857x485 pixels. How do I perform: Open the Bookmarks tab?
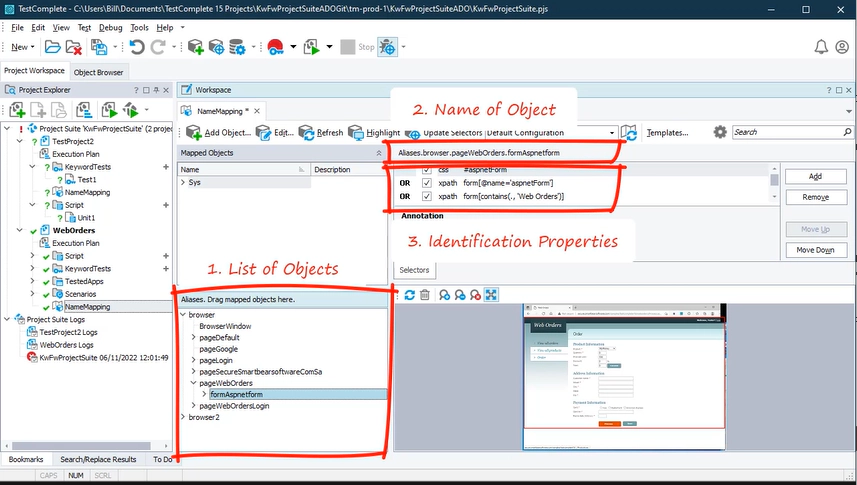(26, 459)
